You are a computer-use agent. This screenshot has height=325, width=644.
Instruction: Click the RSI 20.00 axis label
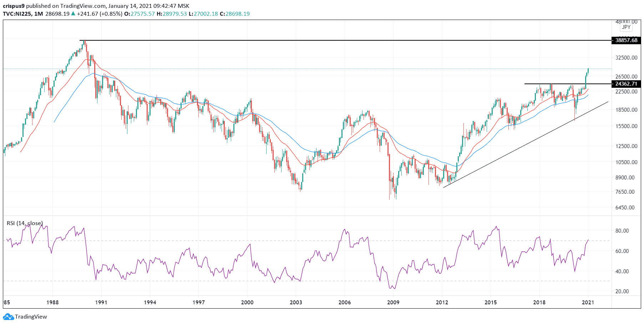[x=622, y=291]
